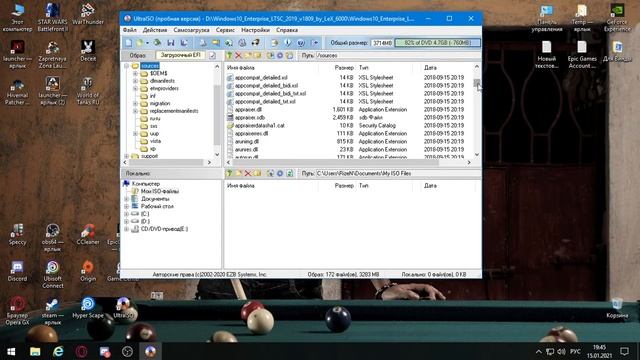The width and height of the screenshot is (640, 360).
Task: Click the blue gear icon in the local pane toolbar
Action: (280, 173)
